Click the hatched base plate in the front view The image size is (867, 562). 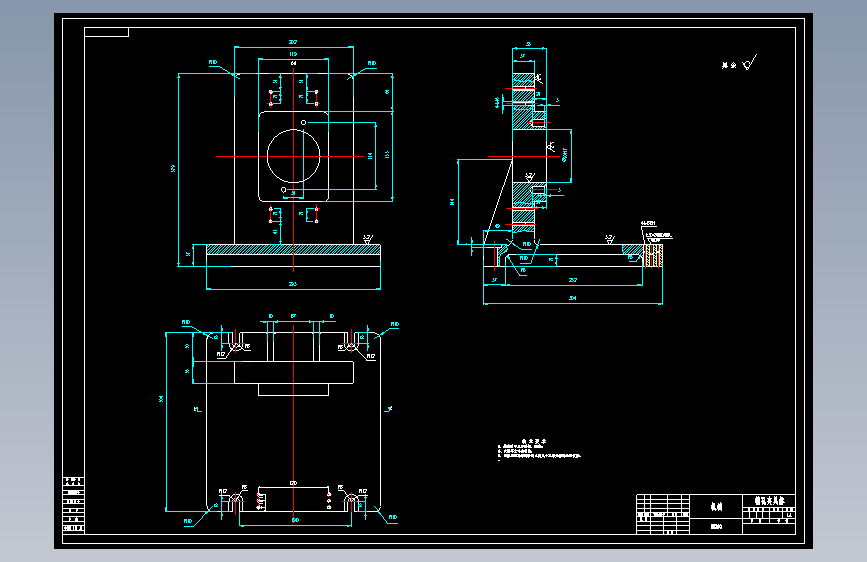point(293,249)
